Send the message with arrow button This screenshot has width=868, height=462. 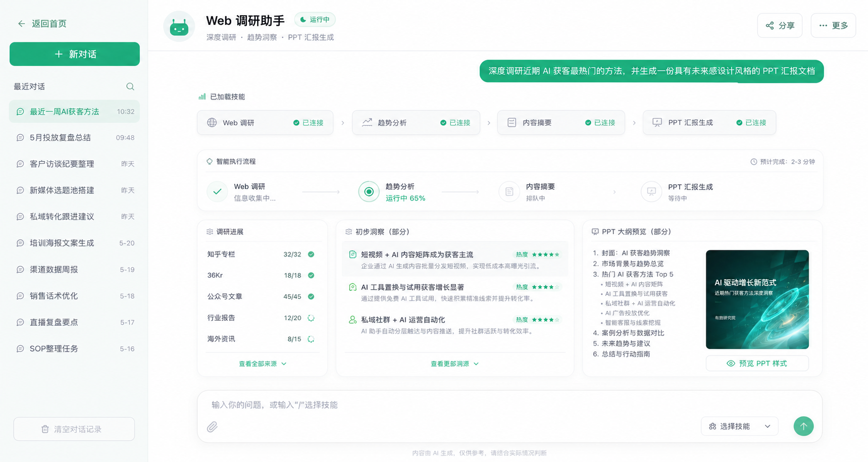click(803, 426)
